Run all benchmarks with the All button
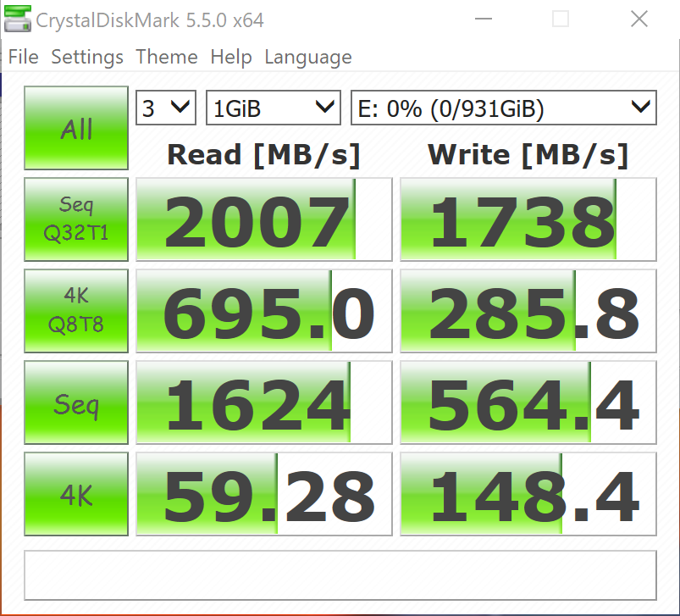This screenshot has width=680, height=616. pos(76,128)
